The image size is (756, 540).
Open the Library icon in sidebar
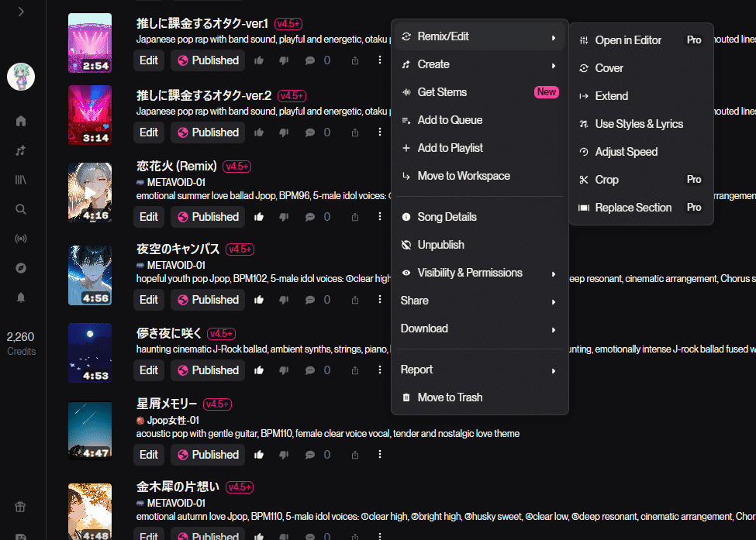(x=21, y=180)
